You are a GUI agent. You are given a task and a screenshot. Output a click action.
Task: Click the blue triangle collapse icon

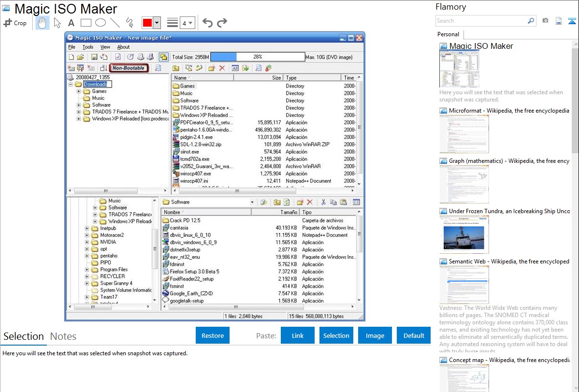click(x=572, y=21)
